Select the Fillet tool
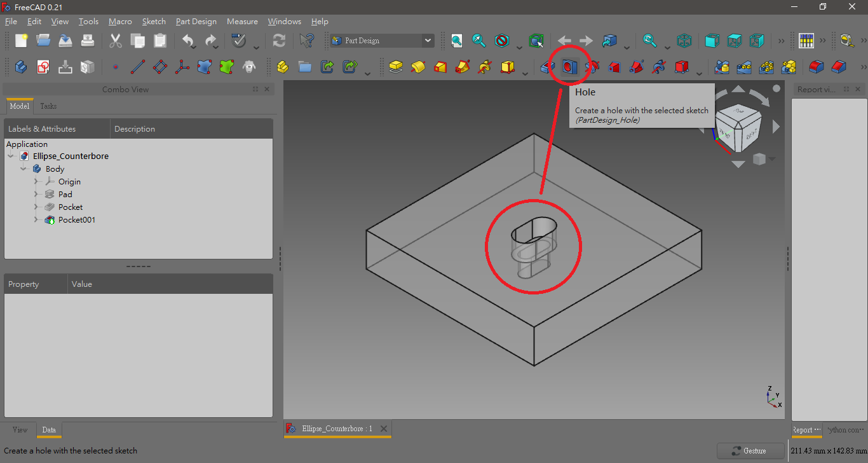Viewport: 868px width, 463px height. [x=816, y=67]
